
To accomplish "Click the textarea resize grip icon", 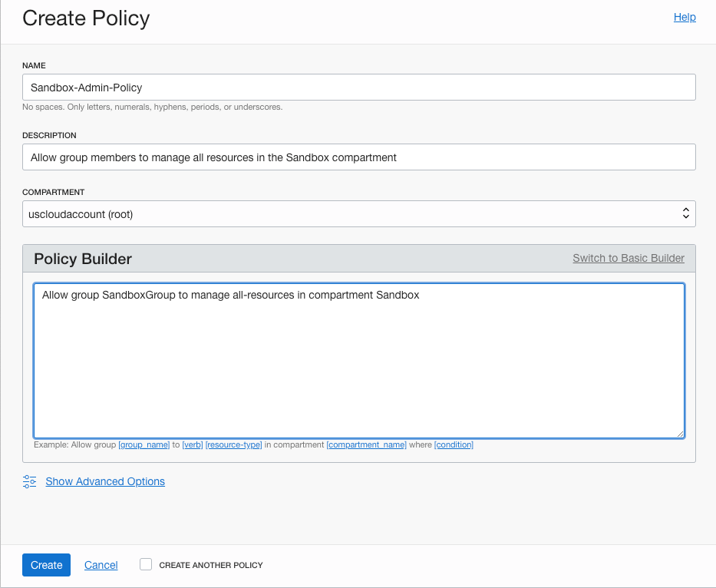I will click(680, 434).
